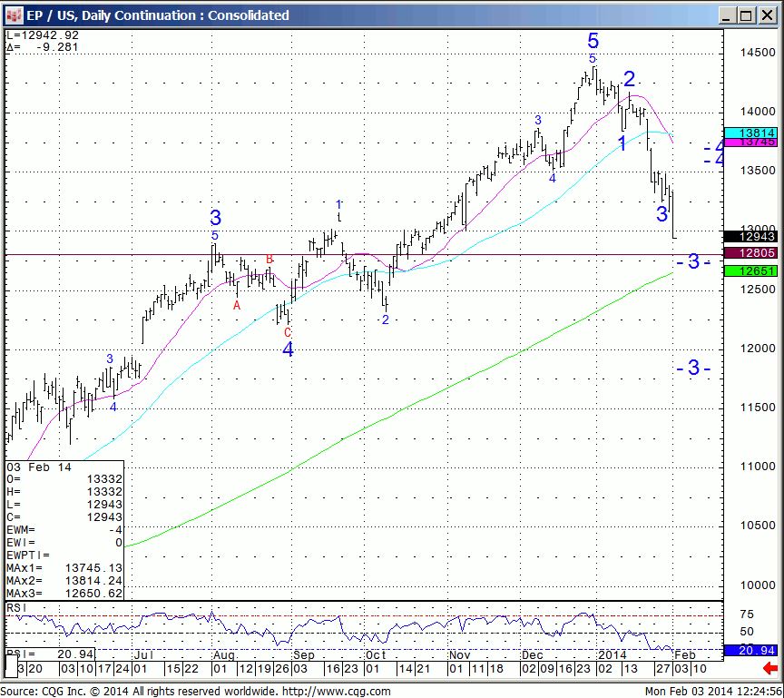Select the cyan 13814 moving average price tag
Viewport: 784px width, 698px height.
[757, 133]
